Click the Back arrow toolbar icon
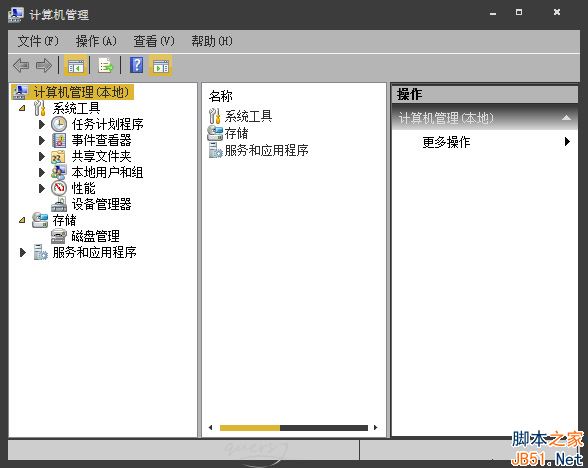Image resolution: width=588 pixels, height=468 pixels. (21, 66)
